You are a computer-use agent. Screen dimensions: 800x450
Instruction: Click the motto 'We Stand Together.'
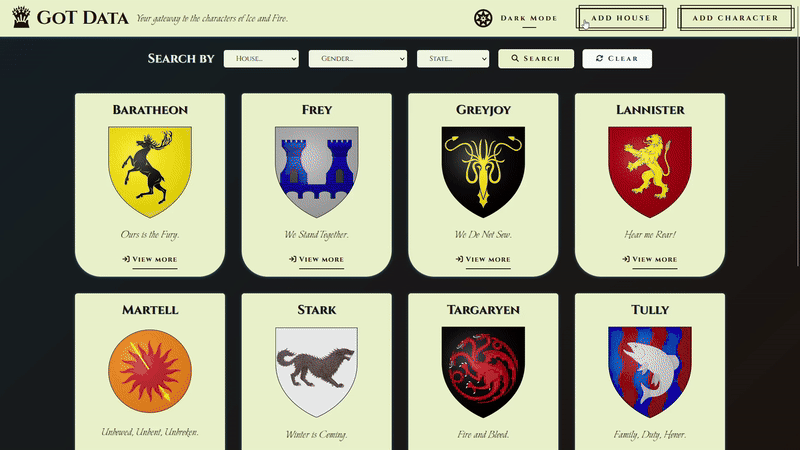(x=316, y=235)
